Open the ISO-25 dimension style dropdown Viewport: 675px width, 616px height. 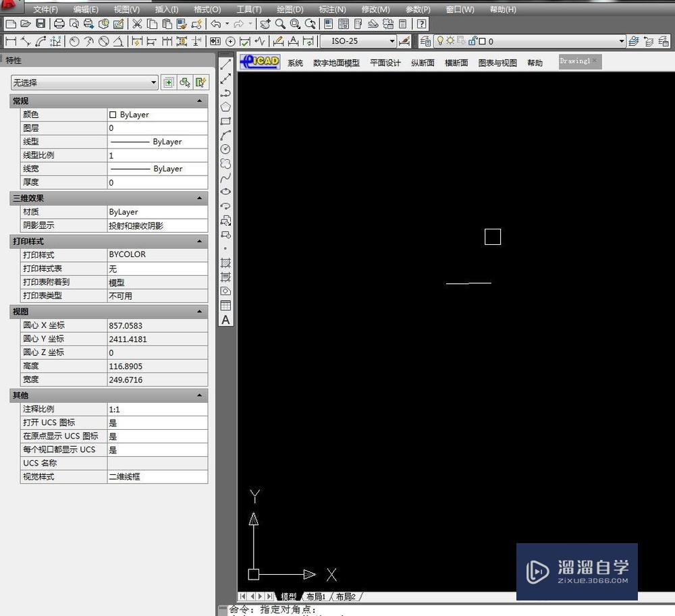[x=392, y=40]
